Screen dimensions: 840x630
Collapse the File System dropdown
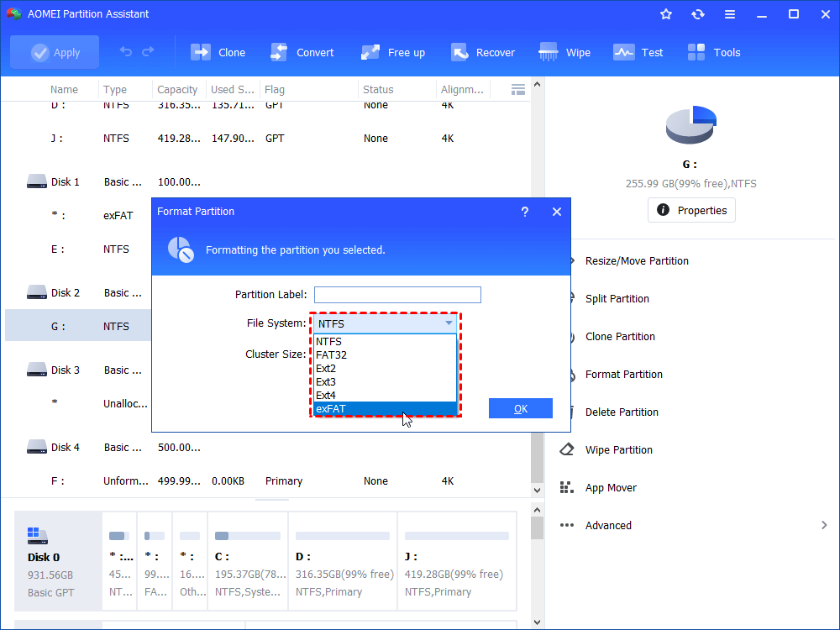(x=449, y=323)
